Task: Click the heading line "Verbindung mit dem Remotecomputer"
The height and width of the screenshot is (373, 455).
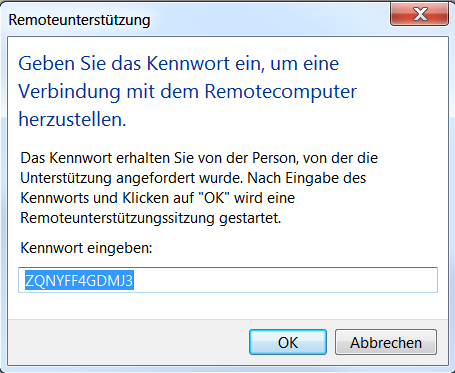Action: 187,91
